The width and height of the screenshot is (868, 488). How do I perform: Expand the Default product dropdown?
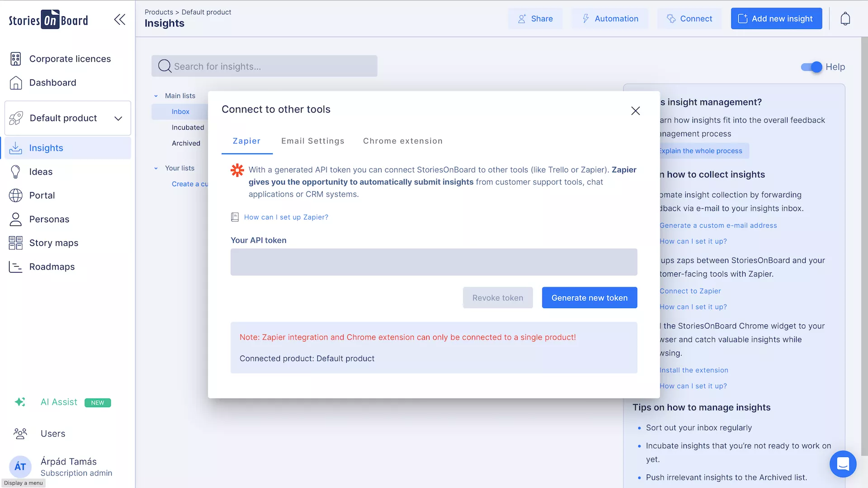point(118,118)
